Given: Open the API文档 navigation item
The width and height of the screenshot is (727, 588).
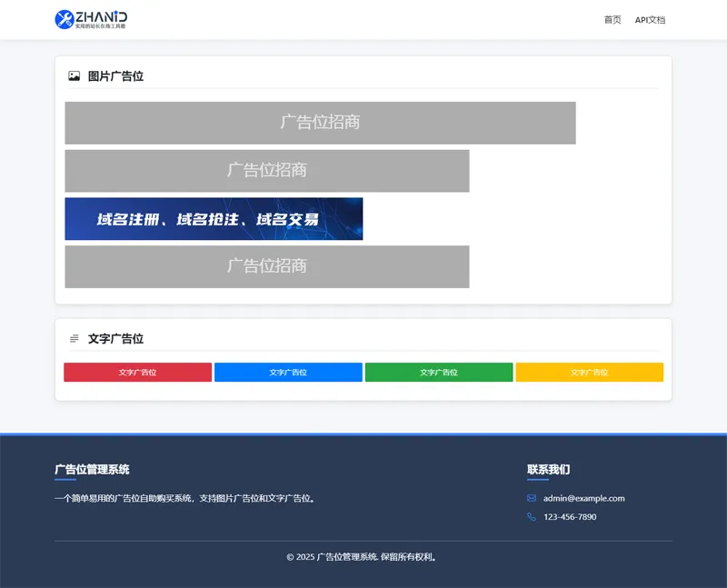Looking at the screenshot, I should click(649, 20).
